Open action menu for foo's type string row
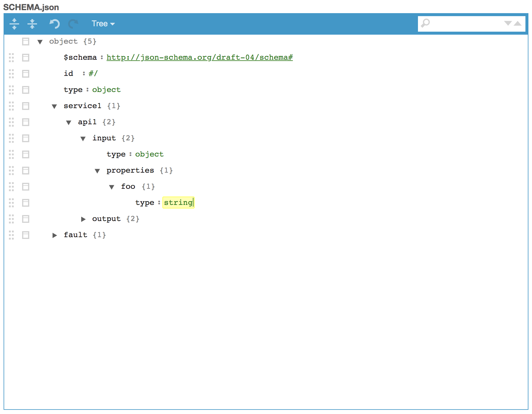This screenshot has height=414, width=532. (x=26, y=203)
